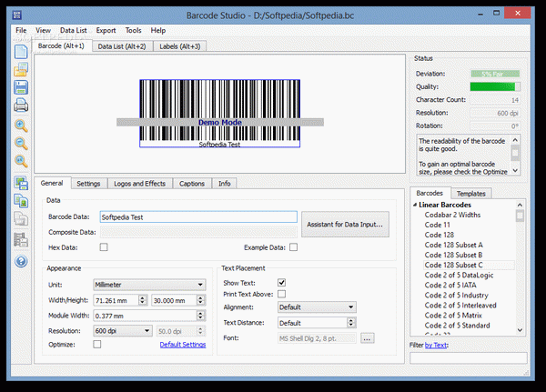
Task: Collapse the Linear Barcodes tree group
Action: click(x=415, y=205)
